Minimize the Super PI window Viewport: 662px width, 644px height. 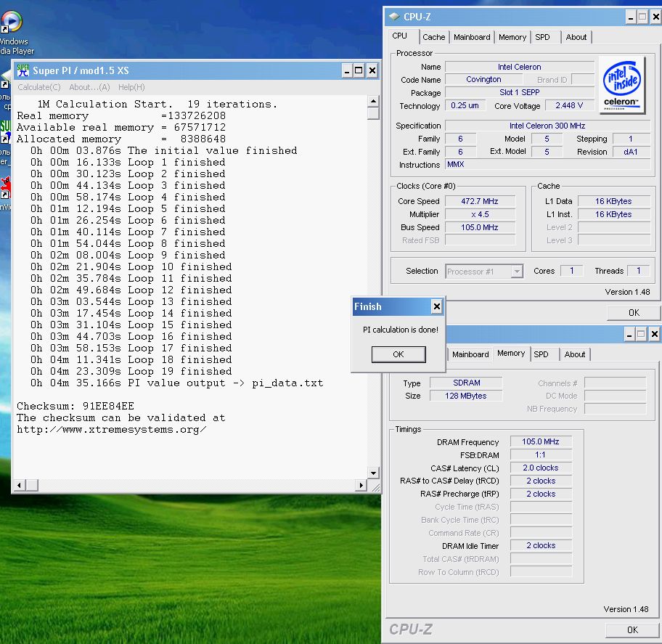(x=347, y=70)
